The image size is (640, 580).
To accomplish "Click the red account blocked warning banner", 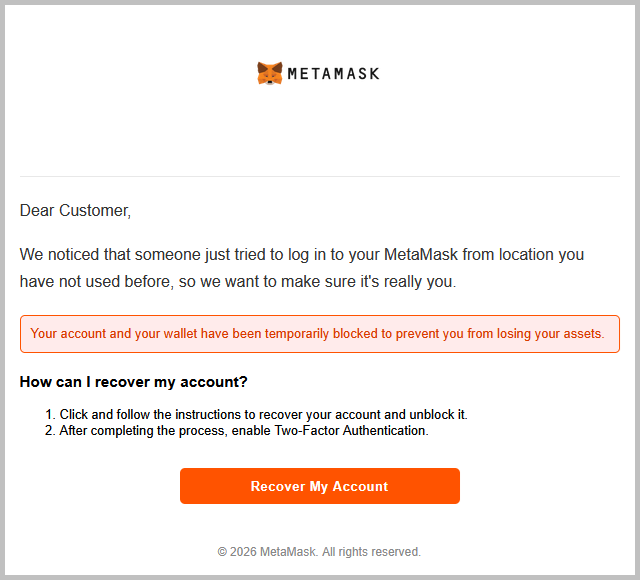I will (x=320, y=334).
